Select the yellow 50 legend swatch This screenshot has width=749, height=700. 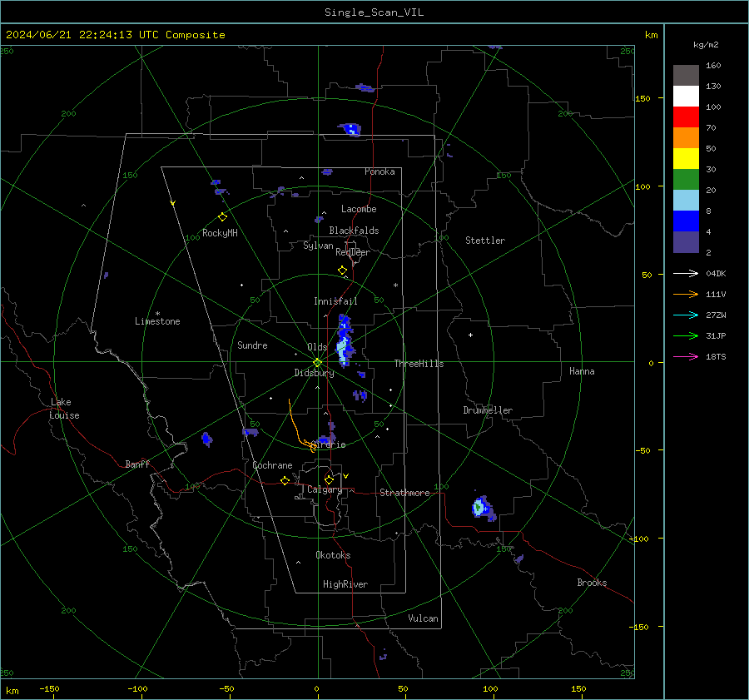coord(686,159)
